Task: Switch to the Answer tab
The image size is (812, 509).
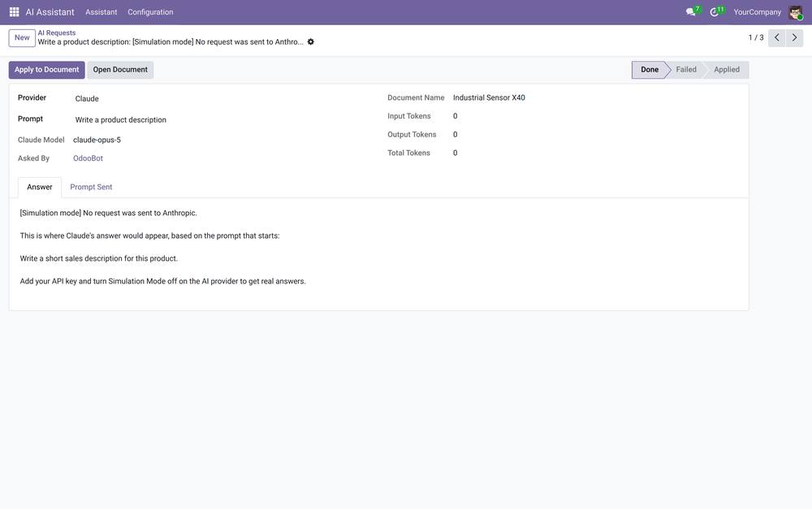Action: tap(39, 187)
